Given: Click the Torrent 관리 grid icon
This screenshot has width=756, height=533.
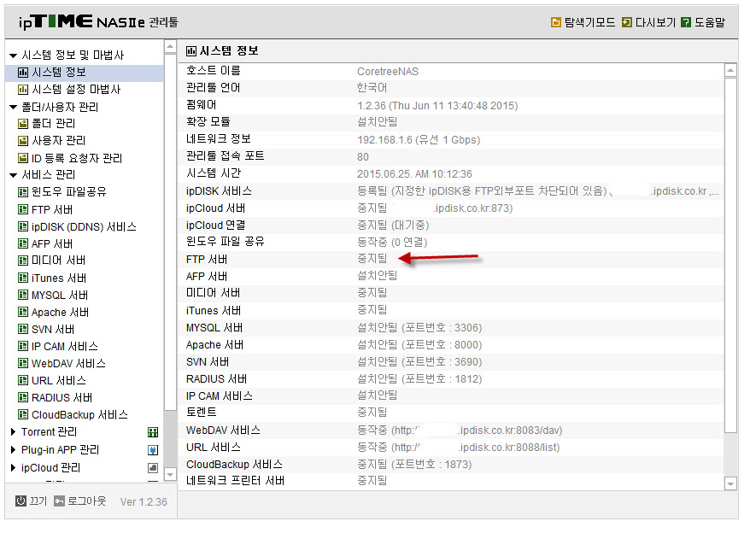Looking at the screenshot, I should point(153,432).
